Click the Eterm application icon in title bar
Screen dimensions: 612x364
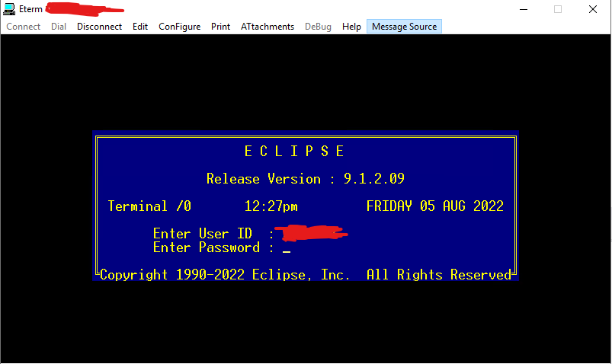(9, 9)
